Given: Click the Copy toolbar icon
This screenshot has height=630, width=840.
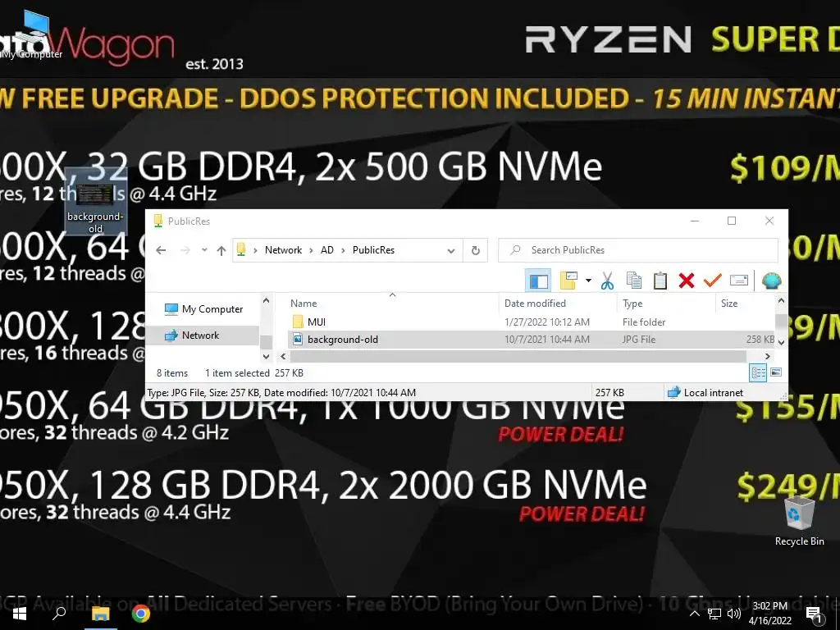Looking at the screenshot, I should click(634, 281).
